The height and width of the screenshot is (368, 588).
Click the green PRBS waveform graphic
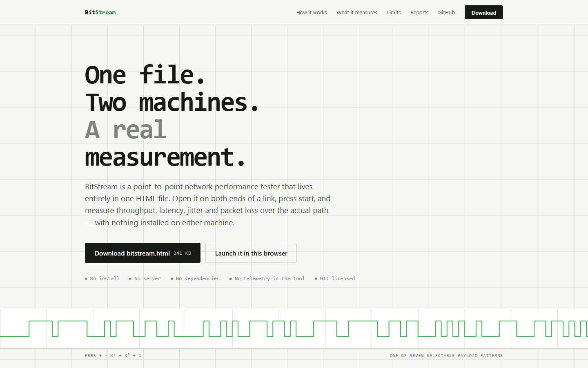[294, 329]
